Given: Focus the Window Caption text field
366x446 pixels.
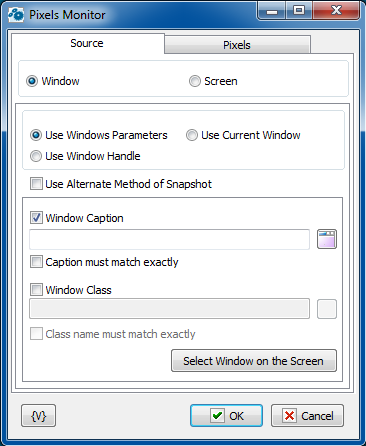Looking at the screenshot, I should tap(169, 239).
